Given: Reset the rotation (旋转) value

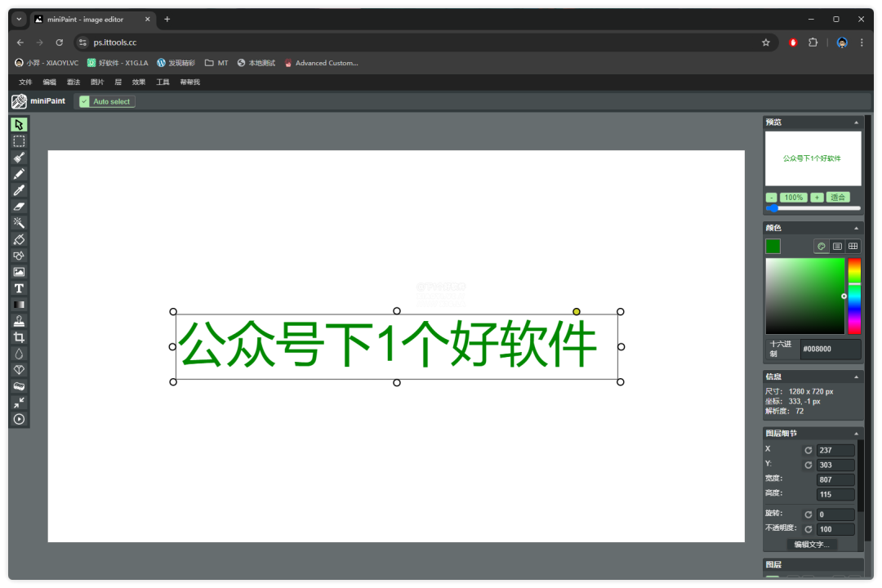Looking at the screenshot, I should [x=808, y=514].
